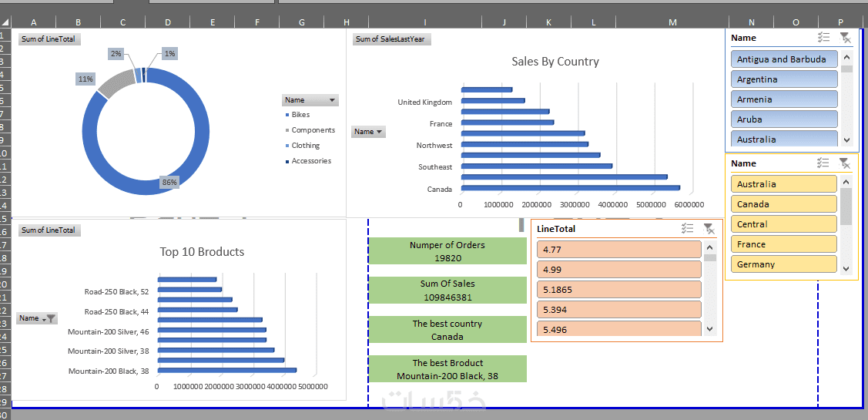Click the Bikes legend color marker
The height and width of the screenshot is (420, 868).
tap(287, 115)
